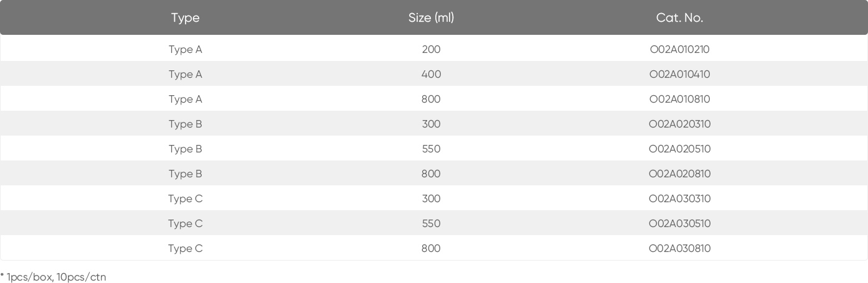Select catalog number O02A030810
The image size is (868, 283).
pyautogui.click(x=679, y=249)
